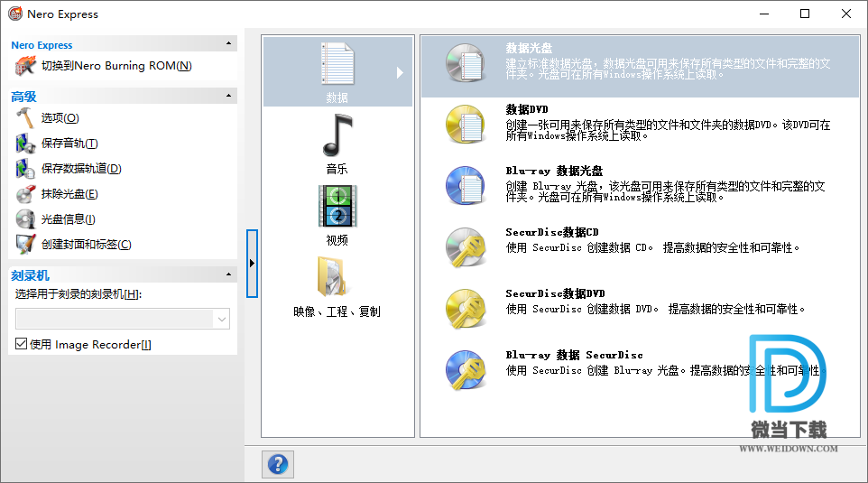This screenshot has width=868, height=483.
Task: Click the 保存数据轨道 icon
Action: pos(25,169)
